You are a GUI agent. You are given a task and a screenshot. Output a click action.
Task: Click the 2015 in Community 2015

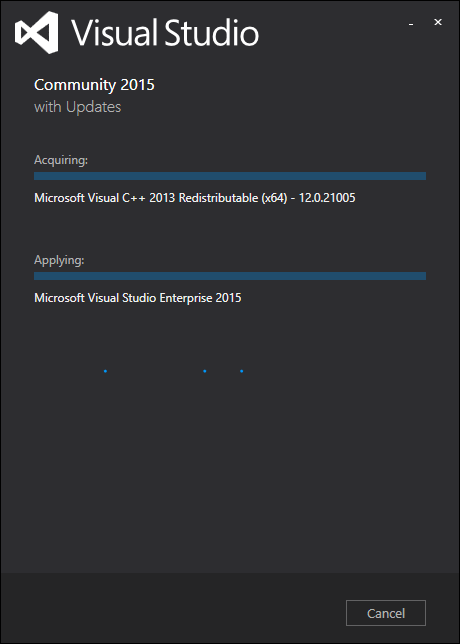138,85
